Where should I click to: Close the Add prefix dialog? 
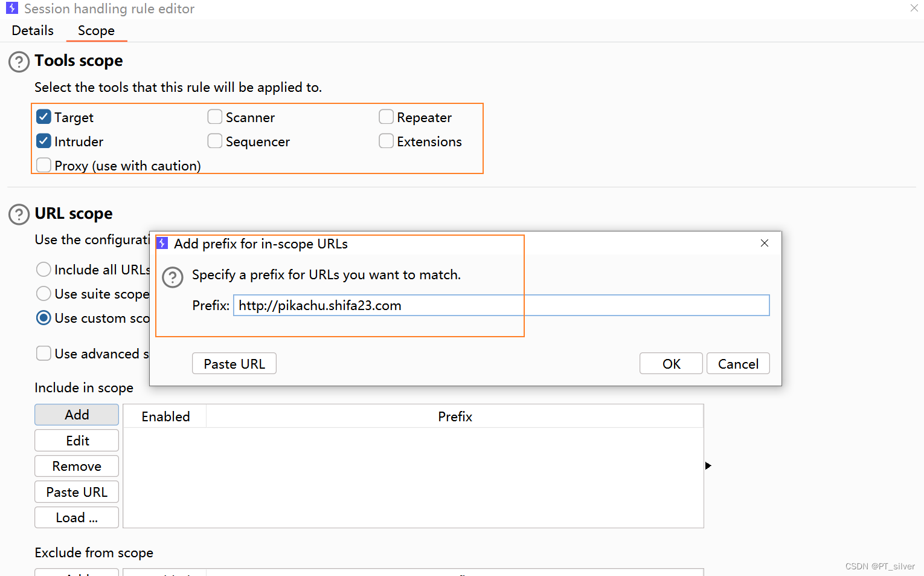click(765, 243)
